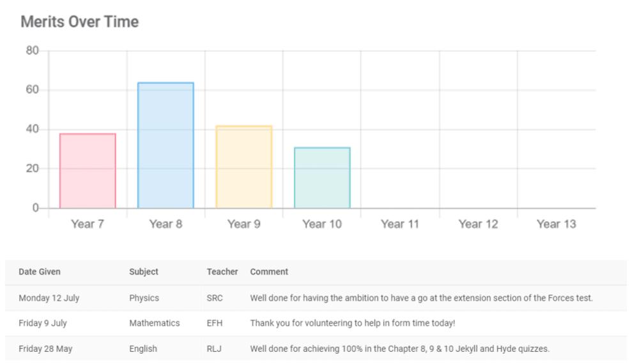The height and width of the screenshot is (364, 639).
Task: Select teacher initials EFH
Action: tap(215, 323)
